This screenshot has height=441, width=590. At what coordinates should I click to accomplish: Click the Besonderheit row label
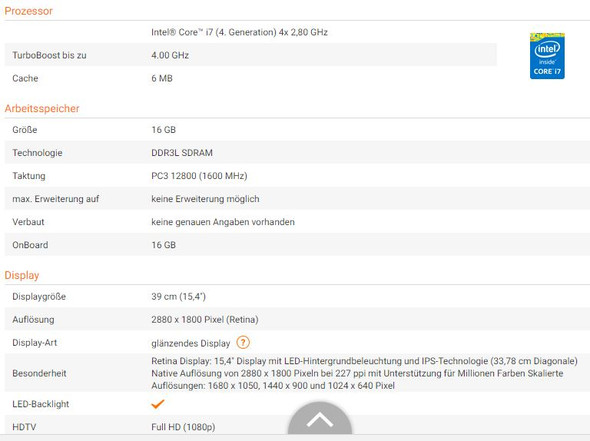point(39,373)
